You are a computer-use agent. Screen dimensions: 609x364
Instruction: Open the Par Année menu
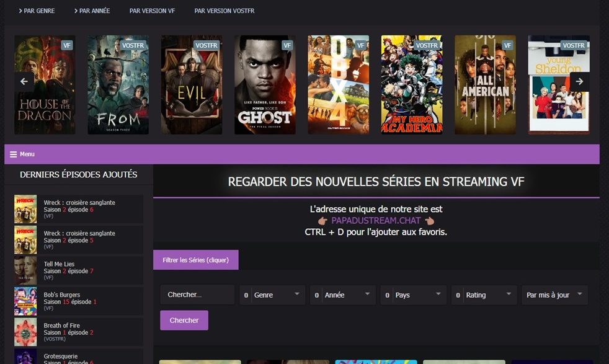tap(92, 11)
